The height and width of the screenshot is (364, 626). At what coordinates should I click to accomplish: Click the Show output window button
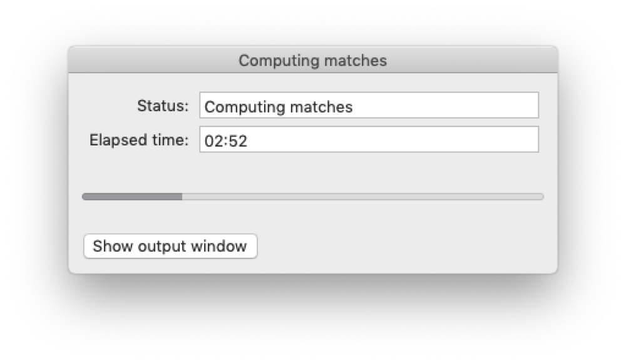(x=170, y=246)
